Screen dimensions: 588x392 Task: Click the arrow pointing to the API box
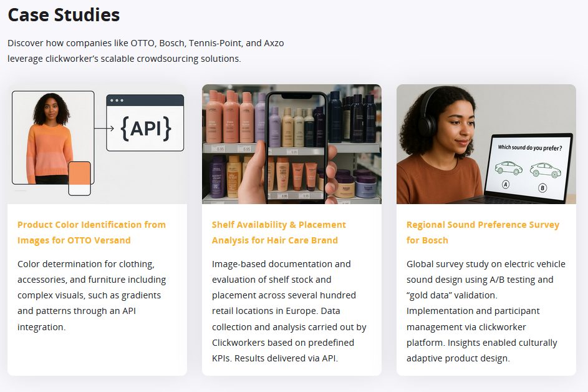point(104,129)
